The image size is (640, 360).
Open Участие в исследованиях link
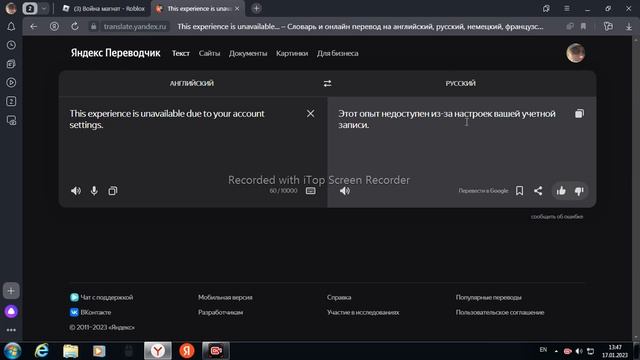(363, 312)
